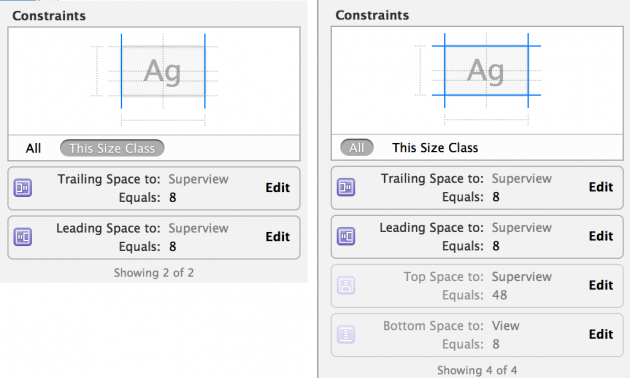Select 'This Size Class' in right panel
Image resolution: width=630 pixels, height=378 pixels.
pyautogui.click(x=435, y=147)
